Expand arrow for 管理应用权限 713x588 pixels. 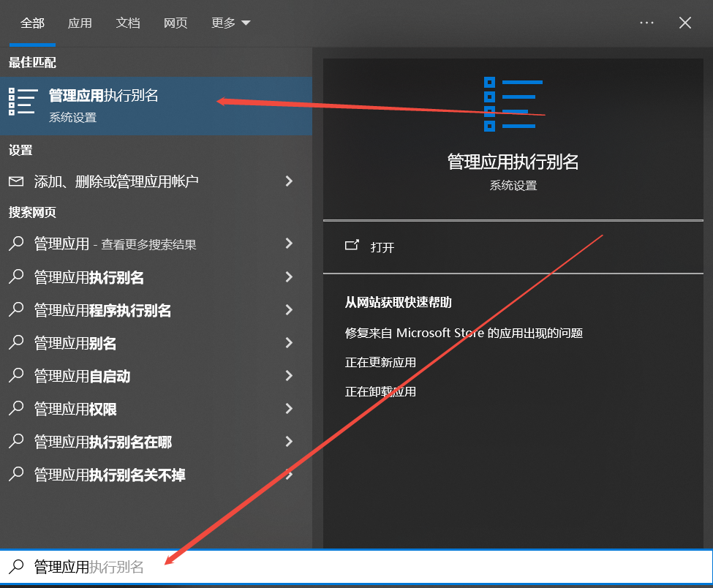[x=289, y=408]
